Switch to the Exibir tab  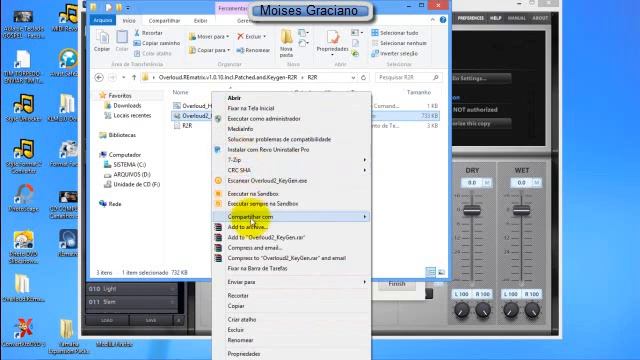click(200, 20)
